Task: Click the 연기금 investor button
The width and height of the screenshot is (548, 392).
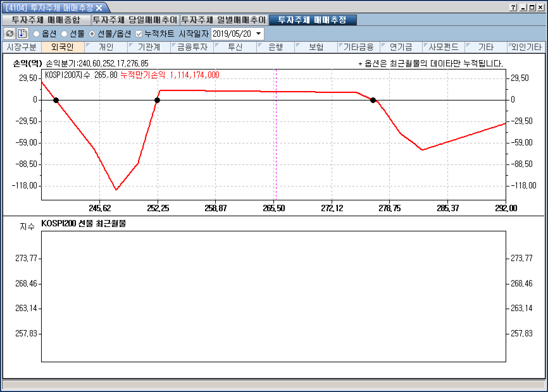Action: pos(401,47)
